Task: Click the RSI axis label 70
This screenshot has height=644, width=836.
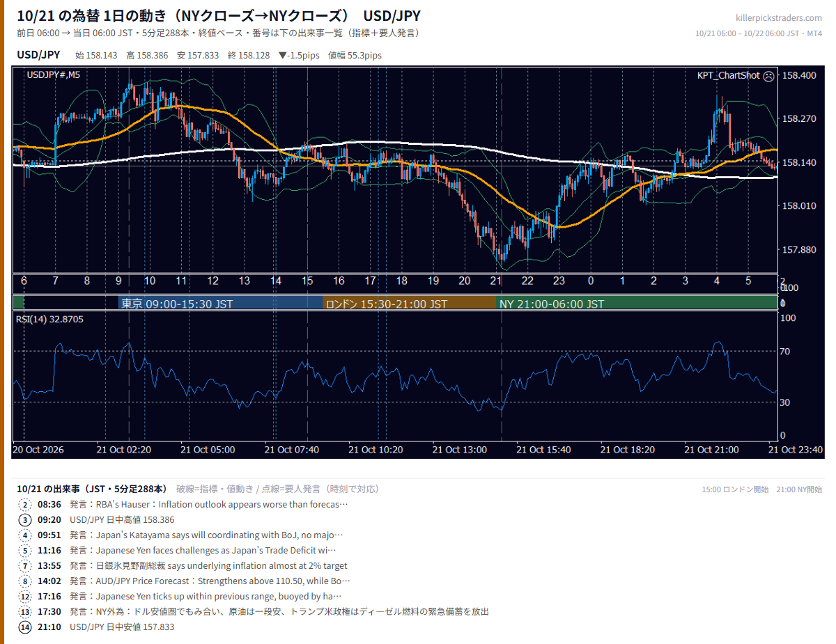Action: tap(784, 352)
